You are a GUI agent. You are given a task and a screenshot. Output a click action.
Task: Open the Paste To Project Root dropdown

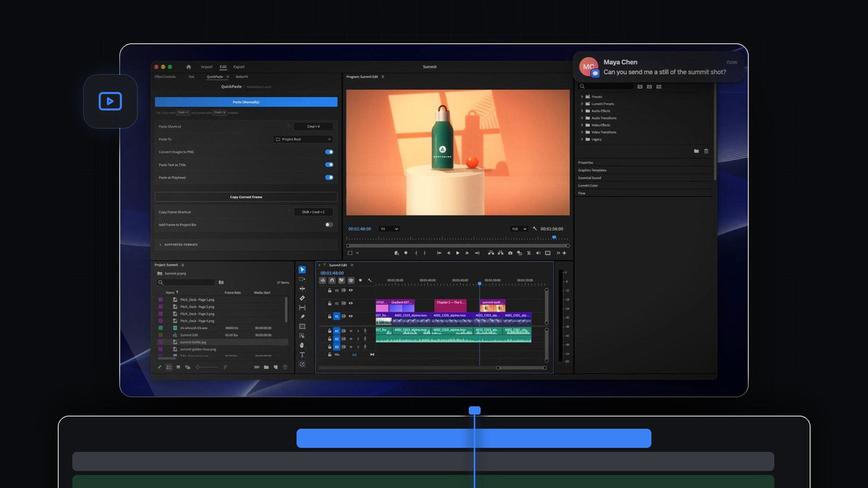point(303,139)
